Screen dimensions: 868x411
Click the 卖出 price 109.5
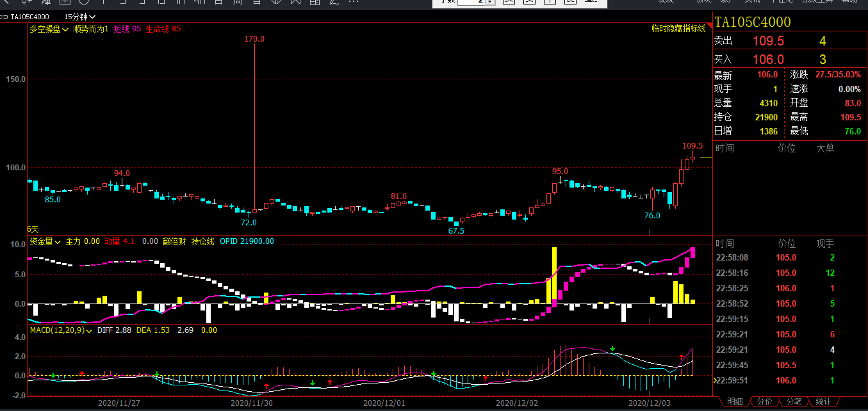[767, 42]
